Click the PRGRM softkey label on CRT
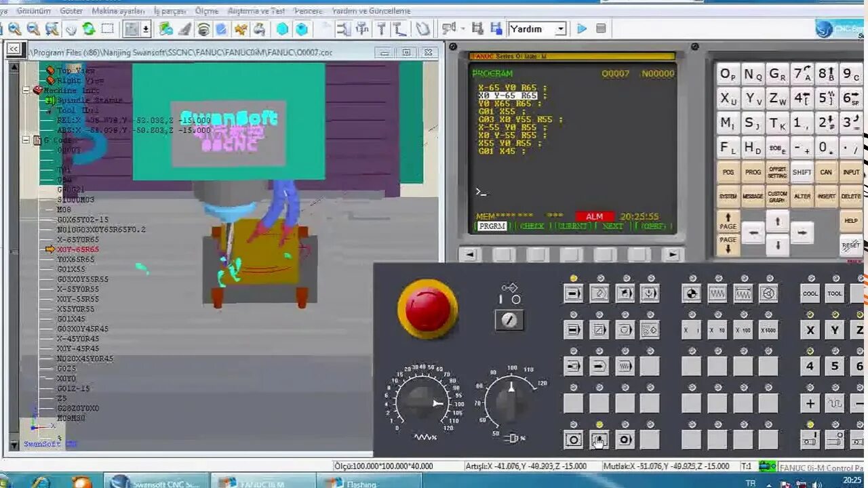Viewport: 868px width, 488px height. (x=492, y=226)
